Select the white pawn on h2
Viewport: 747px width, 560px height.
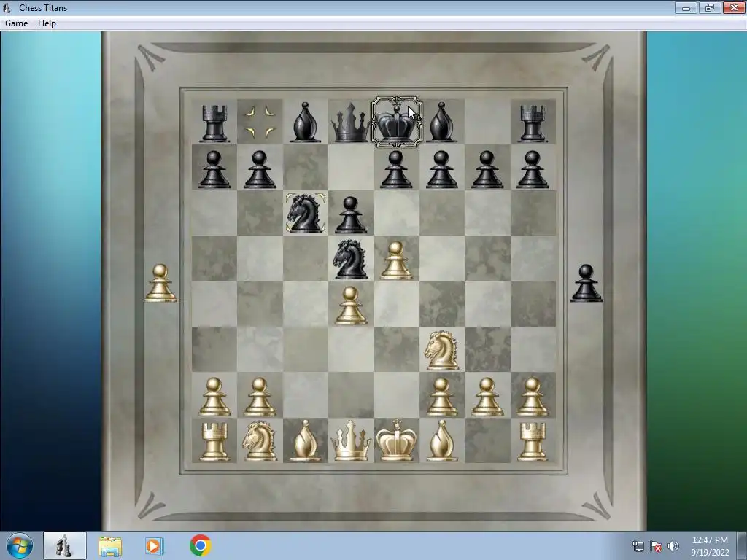[x=533, y=397]
